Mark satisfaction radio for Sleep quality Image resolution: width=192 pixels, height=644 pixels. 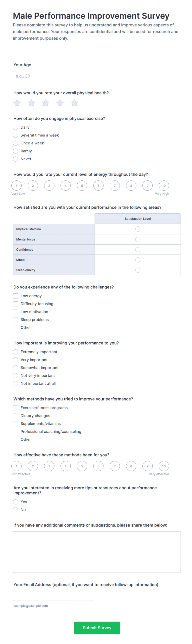point(138,270)
